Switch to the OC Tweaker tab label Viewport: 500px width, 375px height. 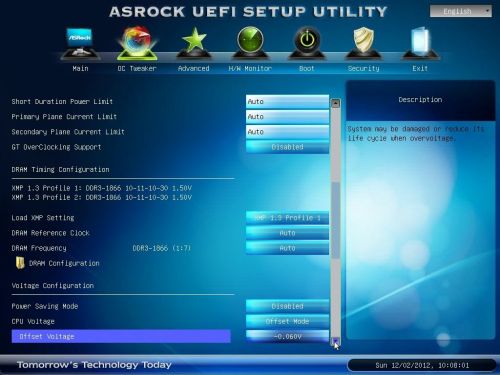[x=137, y=68]
